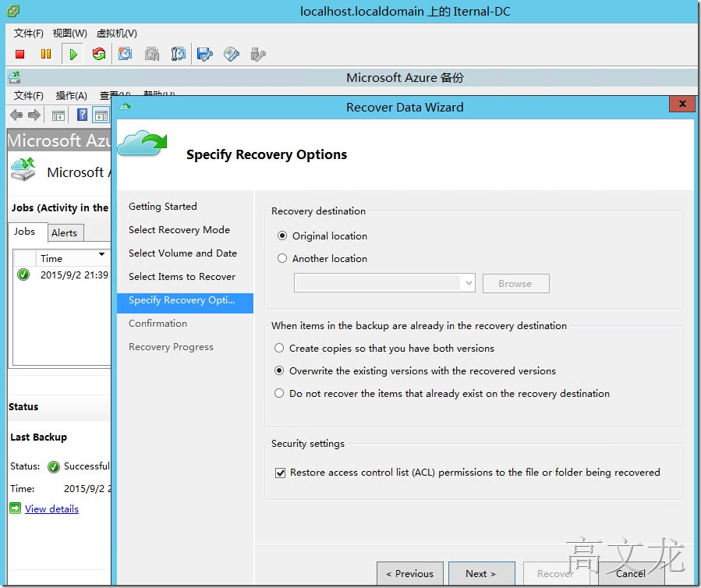Click the red stop VM button
This screenshot has height=588, width=701.
pos(19,54)
